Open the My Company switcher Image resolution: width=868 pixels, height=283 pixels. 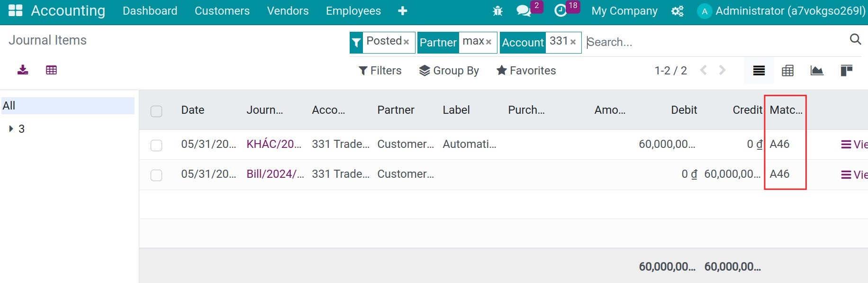(624, 11)
